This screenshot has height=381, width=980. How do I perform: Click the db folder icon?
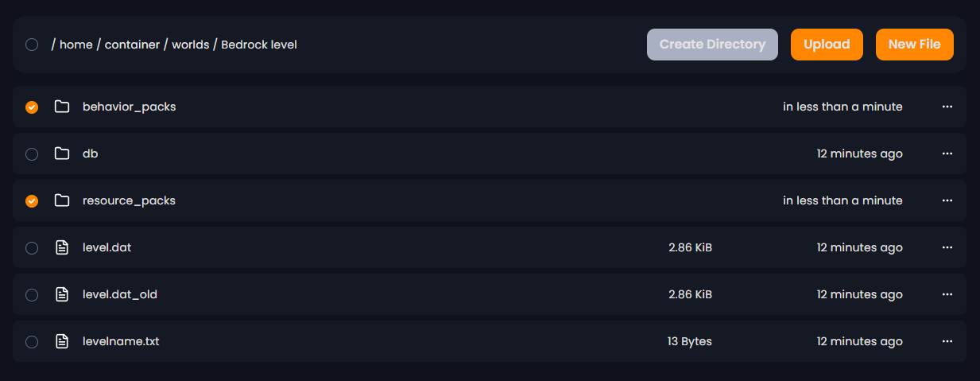pyautogui.click(x=62, y=154)
